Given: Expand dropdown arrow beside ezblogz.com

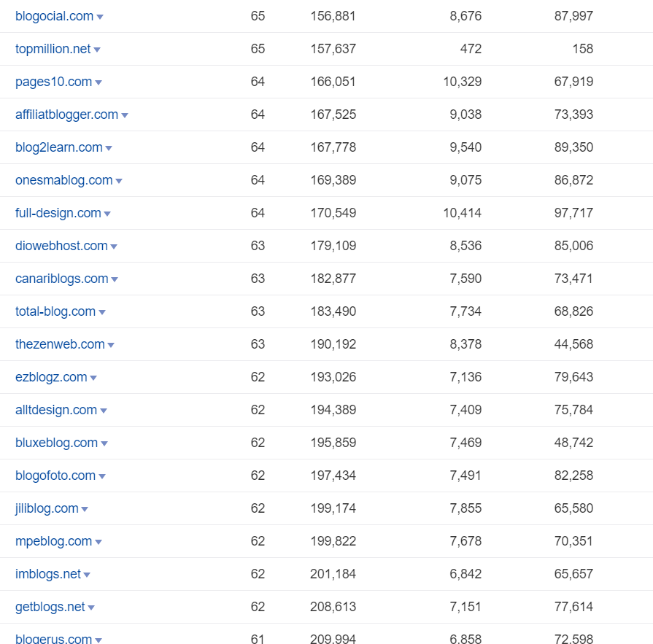Looking at the screenshot, I should (x=93, y=379).
